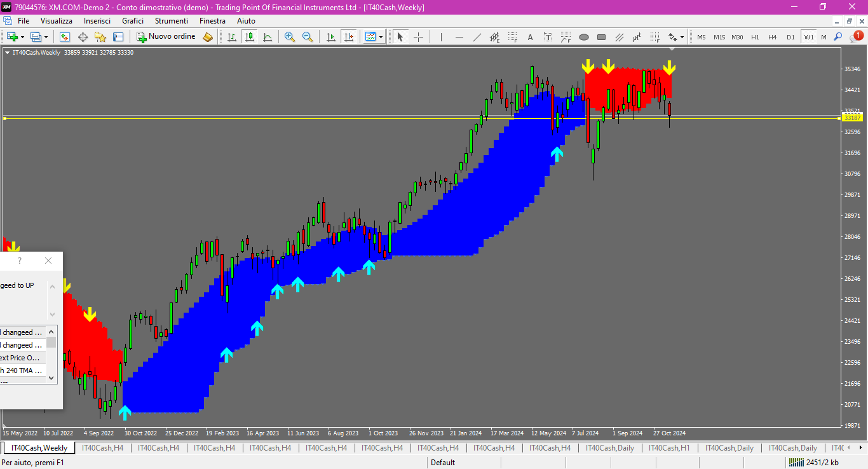Select the Fibonacci time zones tool

point(654,37)
